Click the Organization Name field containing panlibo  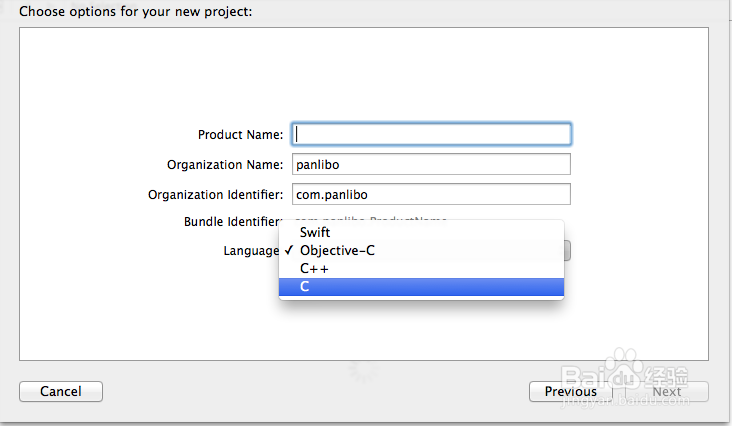tap(431, 164)
